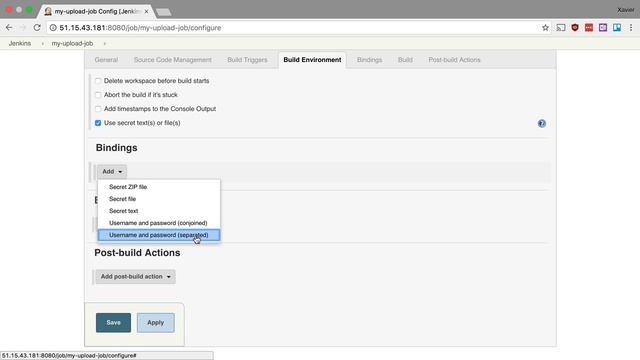This screenshot has width=640, height=360.
Task: Open Add post-build action dropdown
Action: [x=135, y=276]
